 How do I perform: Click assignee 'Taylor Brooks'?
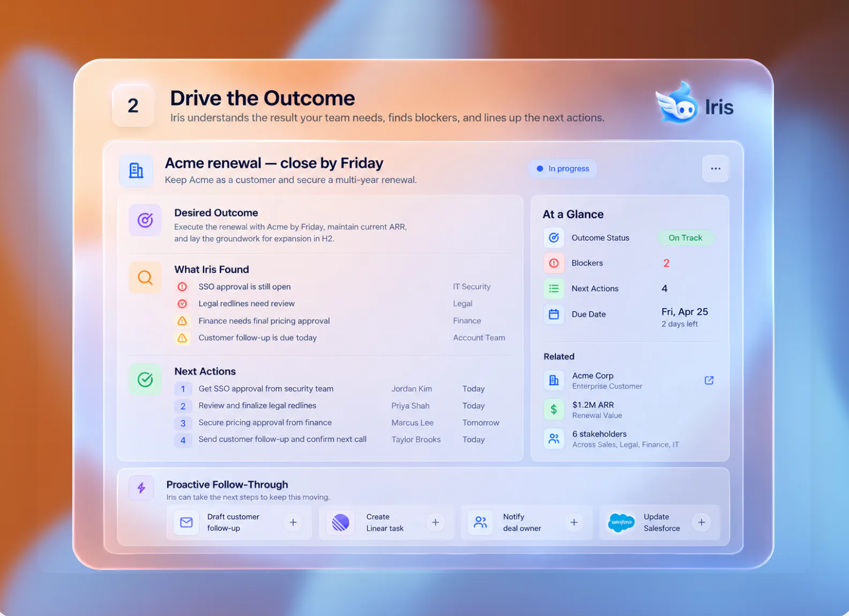coord(416,440)
